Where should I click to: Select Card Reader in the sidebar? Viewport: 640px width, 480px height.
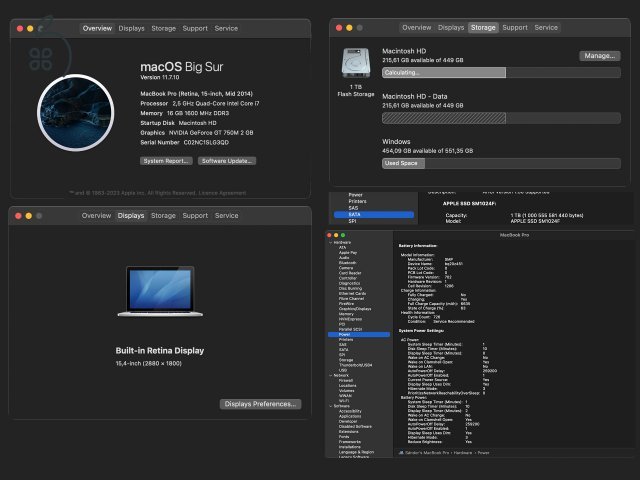tap(350, 273)
